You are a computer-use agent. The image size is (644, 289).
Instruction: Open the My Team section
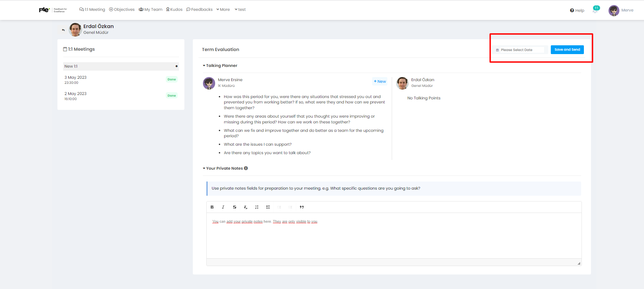tap(150, 9)
